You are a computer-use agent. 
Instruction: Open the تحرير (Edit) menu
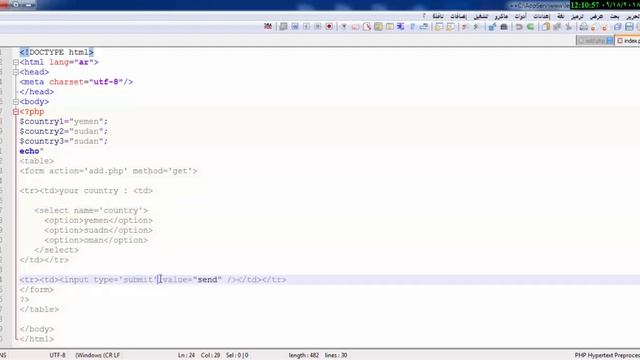(633, 16)
